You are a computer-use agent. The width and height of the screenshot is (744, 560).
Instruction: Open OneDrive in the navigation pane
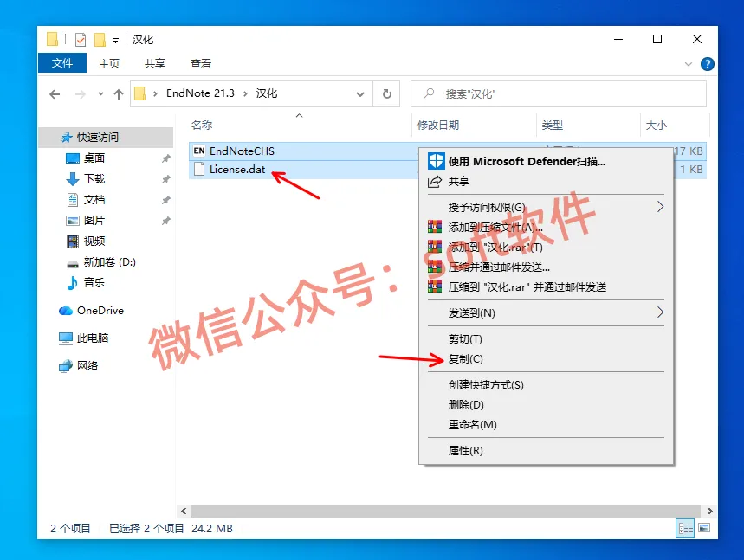click(100, 311)
